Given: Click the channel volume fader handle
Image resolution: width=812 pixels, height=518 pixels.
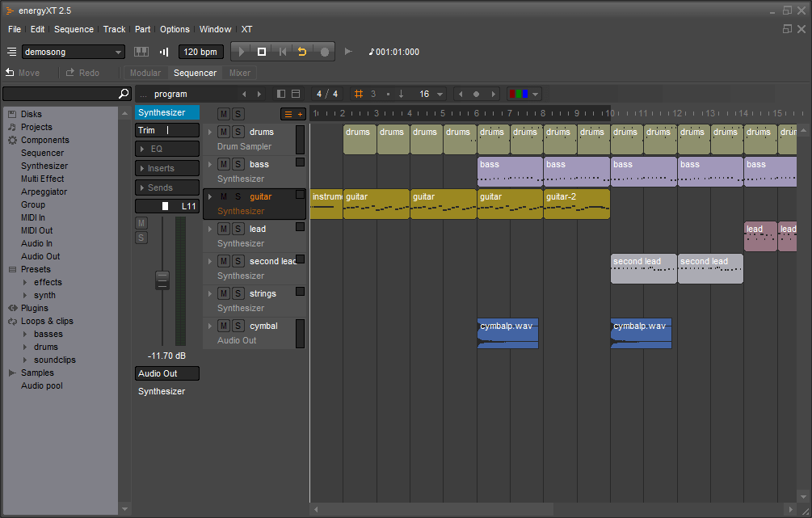Looking at the screenshot, I should (162, 280).
